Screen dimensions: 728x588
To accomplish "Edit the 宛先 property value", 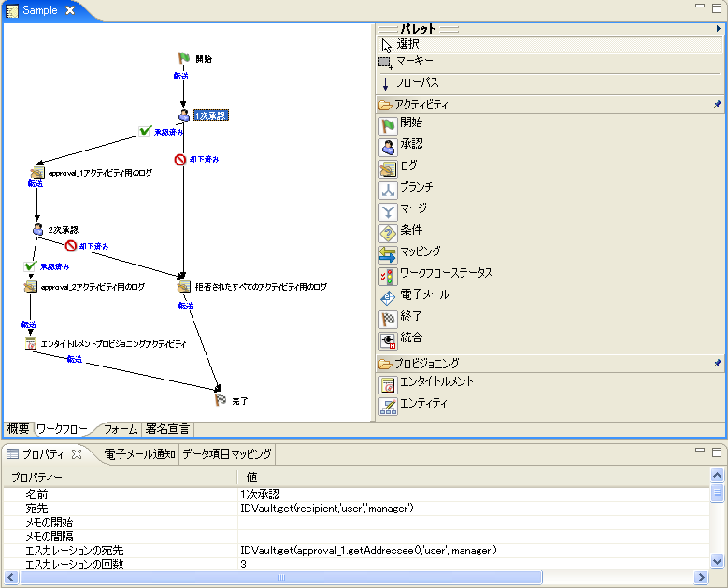I will coord(473,509).
